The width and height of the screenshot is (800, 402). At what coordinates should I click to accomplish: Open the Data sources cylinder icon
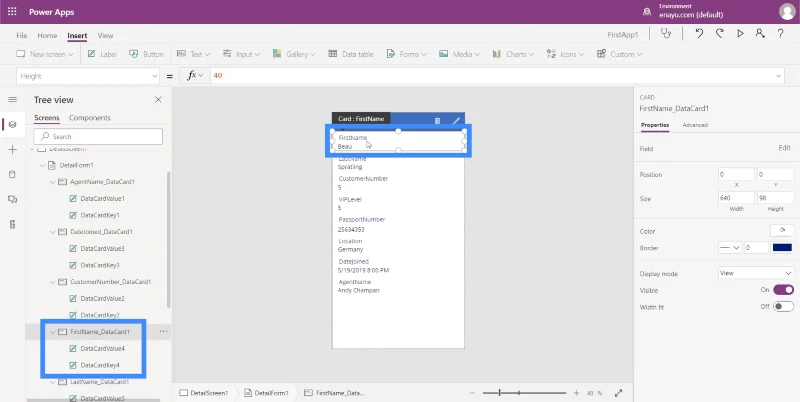click(x=13, y=174)
